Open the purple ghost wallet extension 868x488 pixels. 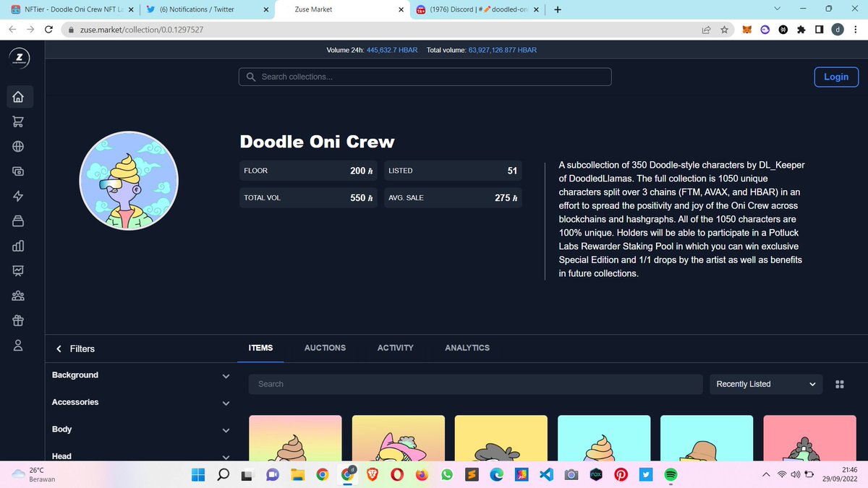click(765, 30)
